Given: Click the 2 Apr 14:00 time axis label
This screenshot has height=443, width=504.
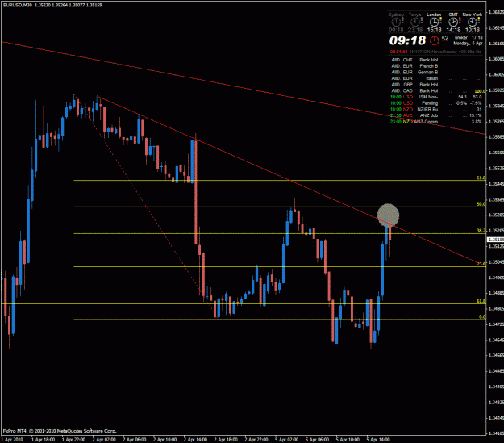Looking at the screenshot, I should coord(195,440).
